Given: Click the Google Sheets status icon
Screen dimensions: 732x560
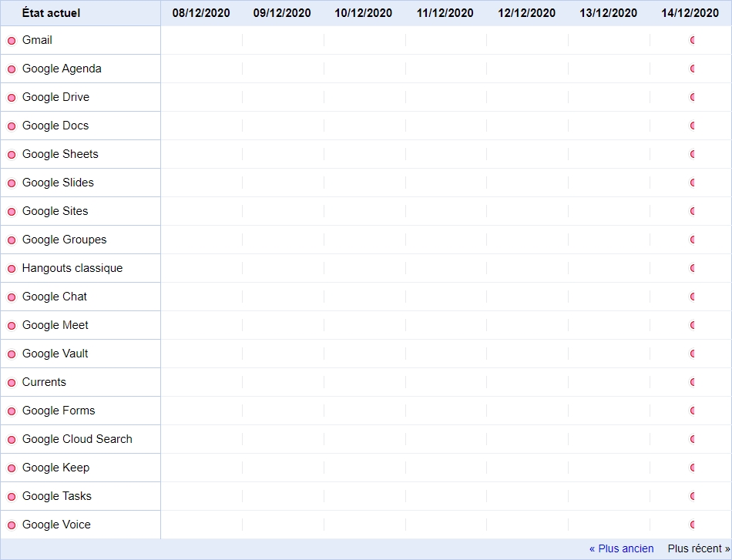Looking at the screenshot, I should pyautogui.click(x=12, y=155).
